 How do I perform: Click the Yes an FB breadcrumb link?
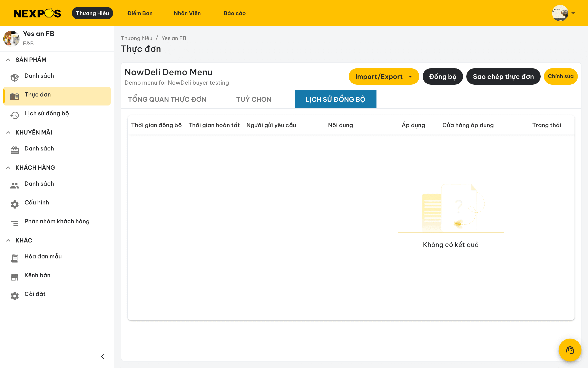(x=174, y=38)
